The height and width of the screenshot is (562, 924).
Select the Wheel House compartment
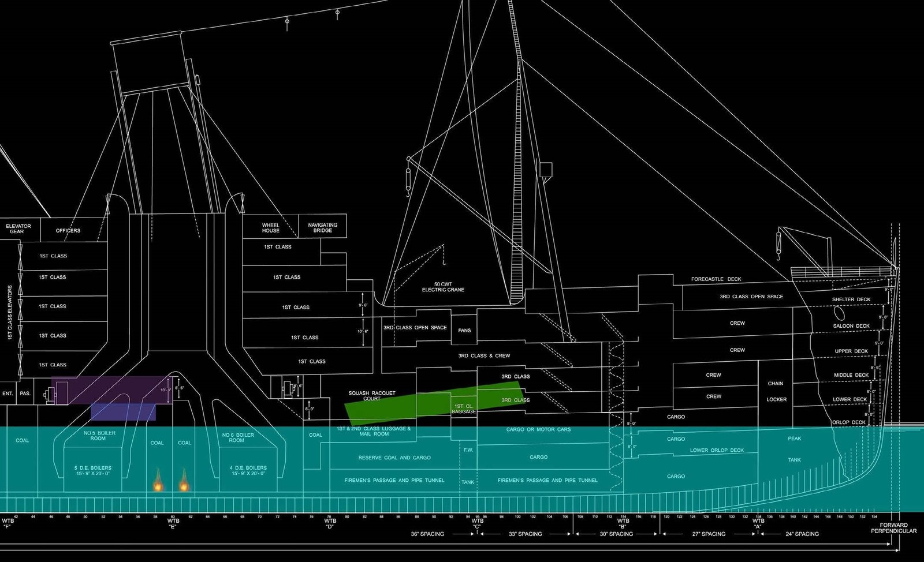point(270,228)
